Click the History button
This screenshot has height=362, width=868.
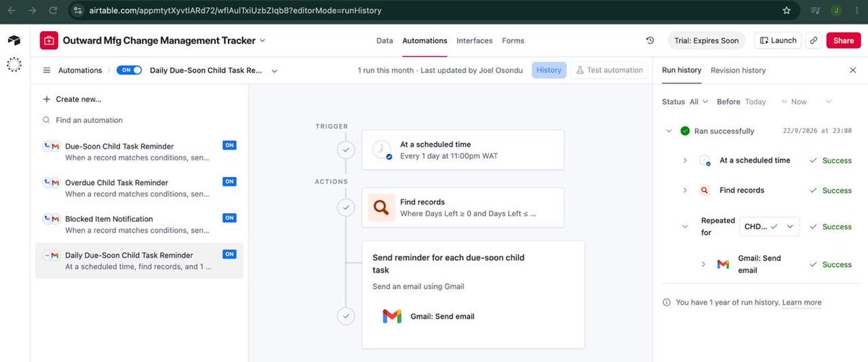click(x=549, y=70)
